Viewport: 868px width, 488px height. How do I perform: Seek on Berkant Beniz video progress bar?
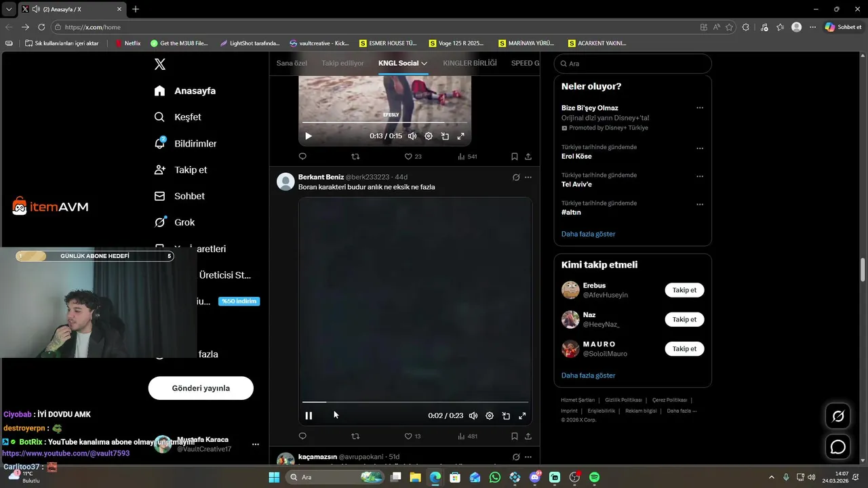(415, 402)
